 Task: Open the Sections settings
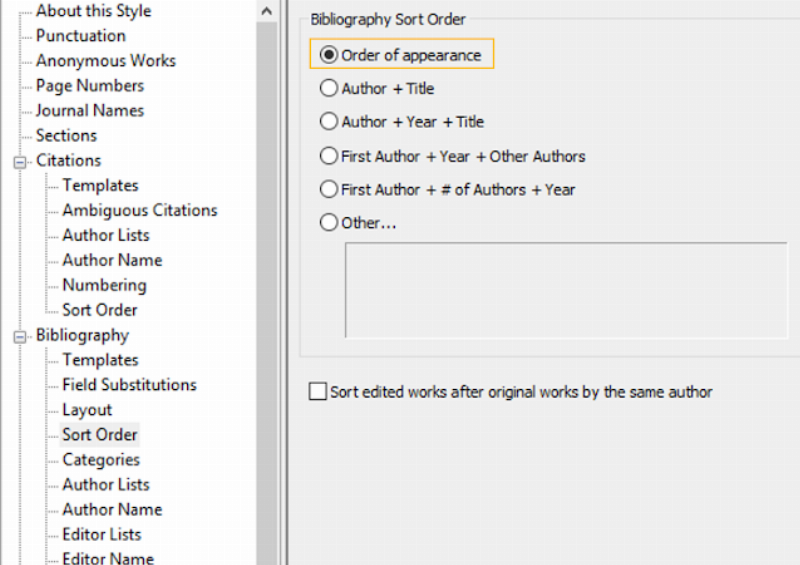66,136
